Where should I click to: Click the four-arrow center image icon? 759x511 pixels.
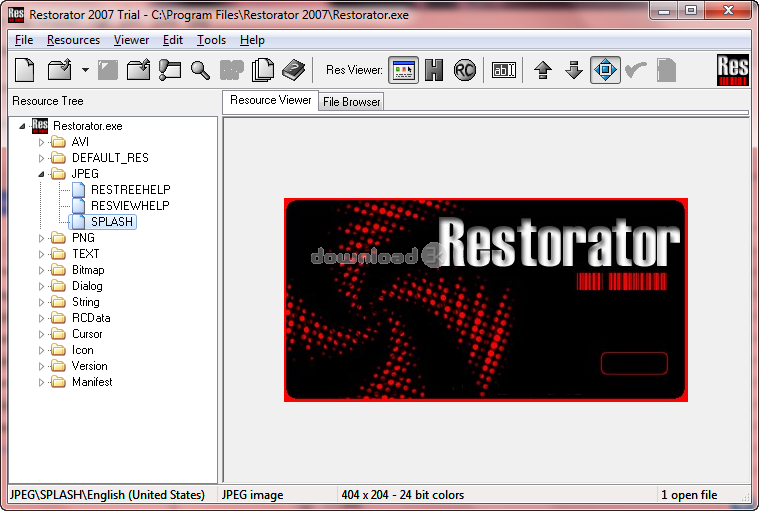[x=605, y=70]
